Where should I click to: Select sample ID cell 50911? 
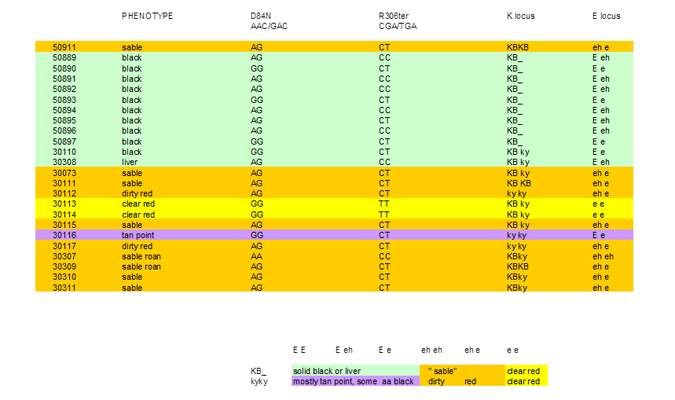[x=65, y=47]
